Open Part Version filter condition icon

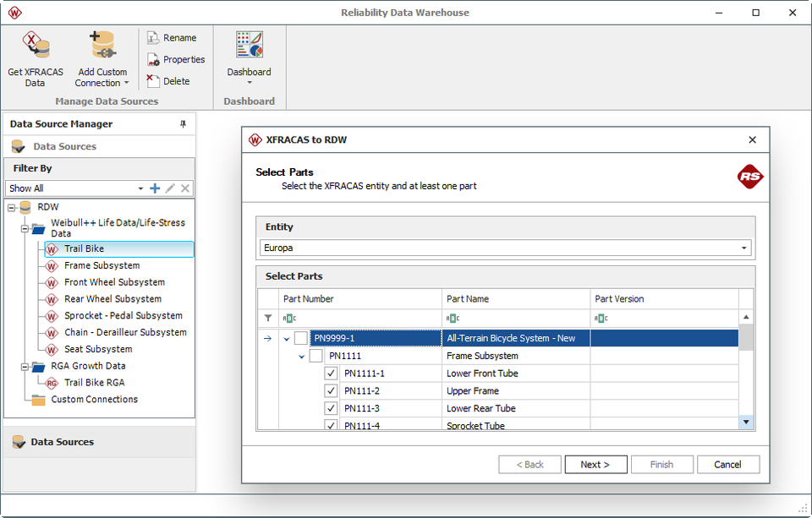(x=601, y=319)
